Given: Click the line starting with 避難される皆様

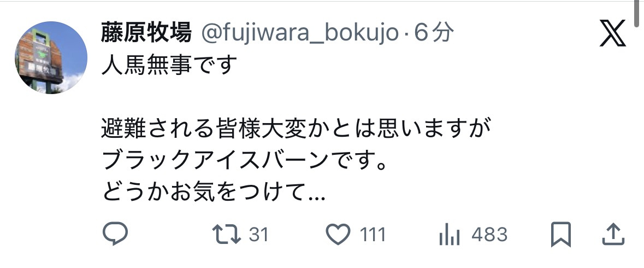Looking at the screenshot, I should (x=296, y=129).
